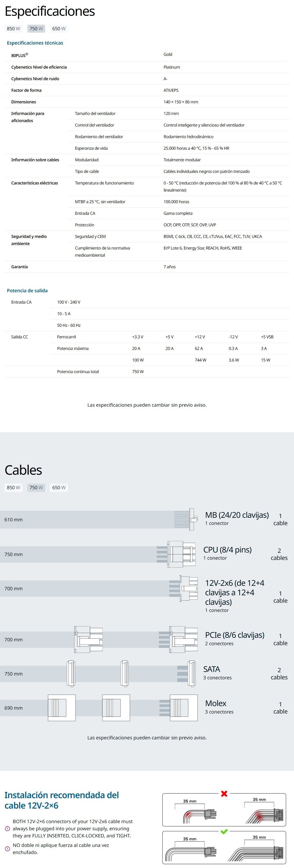This screenshot has height=868, width=294.
Task: Click the middle Molex connector icon
Action: 116,708
